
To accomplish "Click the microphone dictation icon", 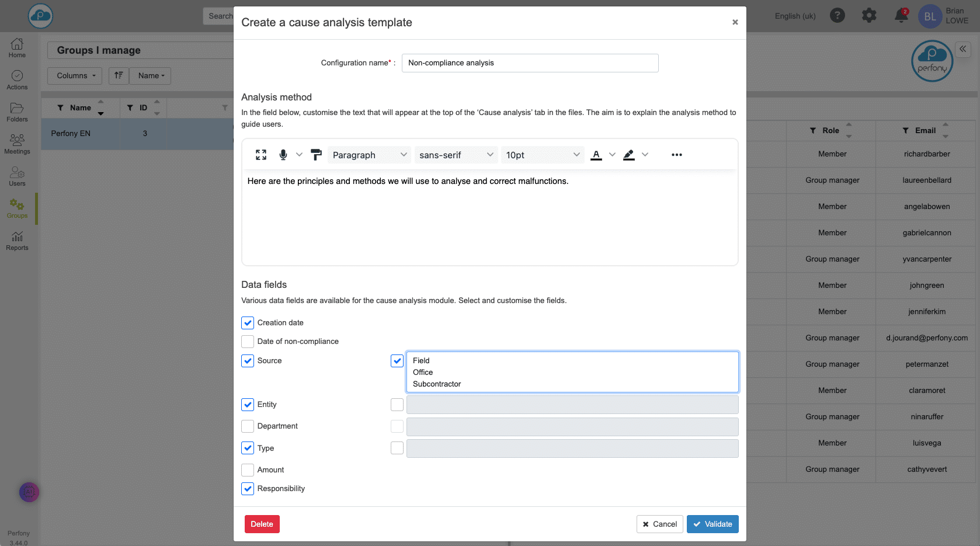I will click(283, 155).
